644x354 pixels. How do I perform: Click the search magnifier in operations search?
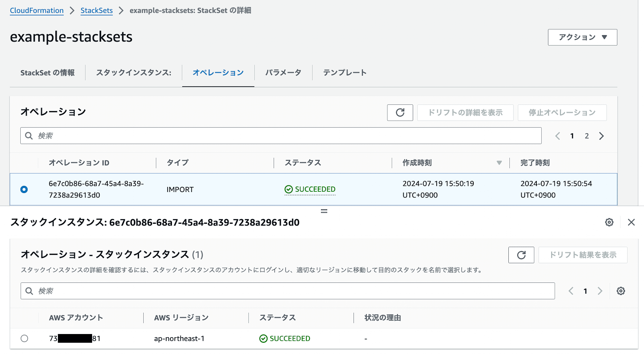[29, 136]
